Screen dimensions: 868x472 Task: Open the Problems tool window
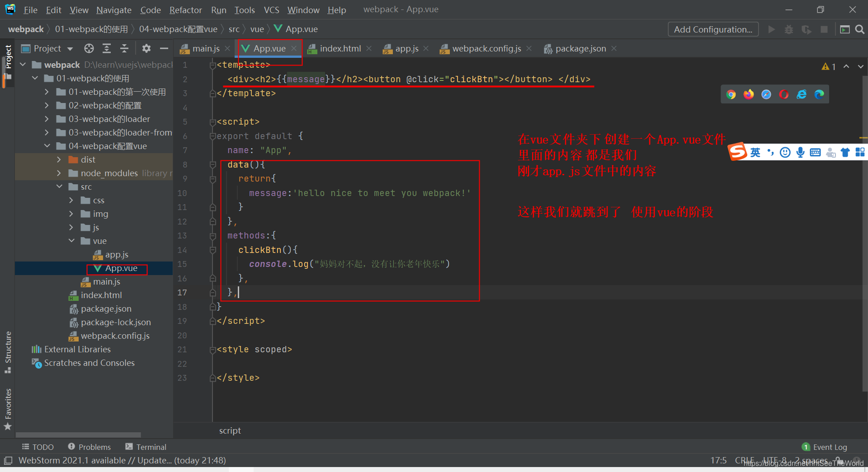90,447
